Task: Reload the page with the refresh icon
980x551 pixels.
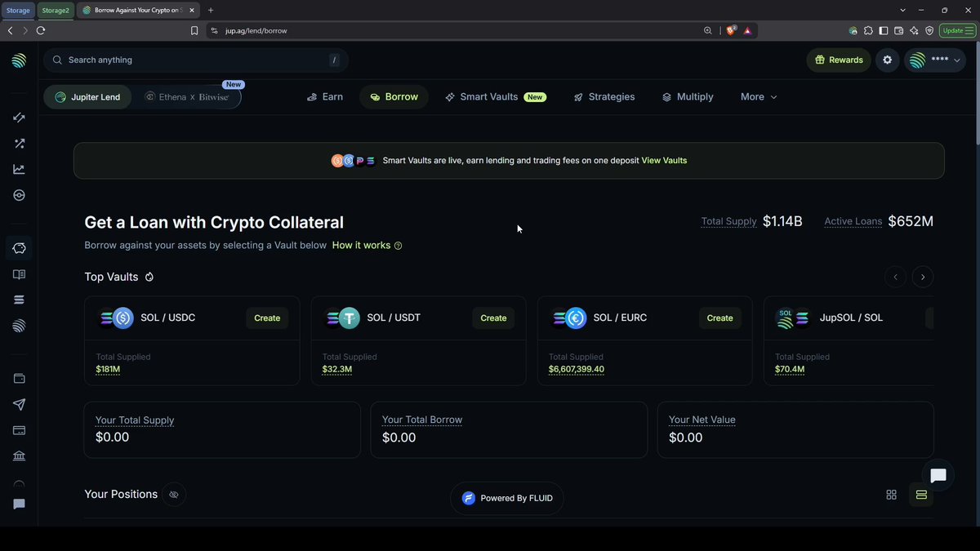Action: [41, 30]
